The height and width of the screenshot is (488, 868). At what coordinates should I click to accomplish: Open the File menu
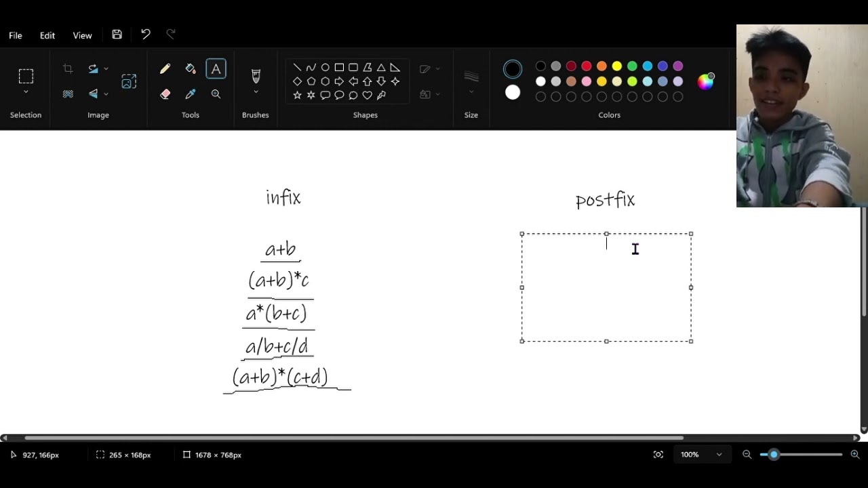(x=16, y=35)
